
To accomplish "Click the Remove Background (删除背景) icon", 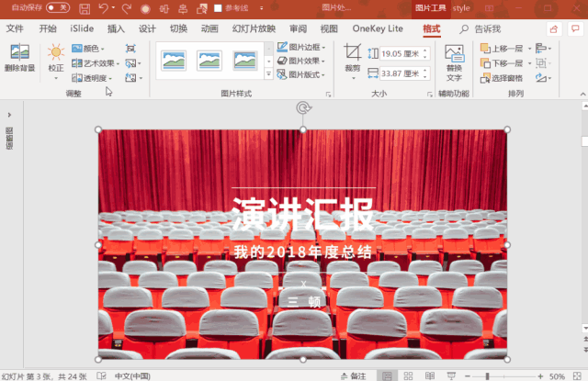I will click(19, 57).
